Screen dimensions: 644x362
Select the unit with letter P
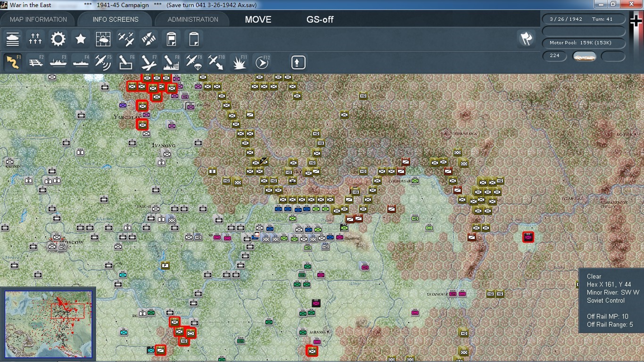pos(165,265)
